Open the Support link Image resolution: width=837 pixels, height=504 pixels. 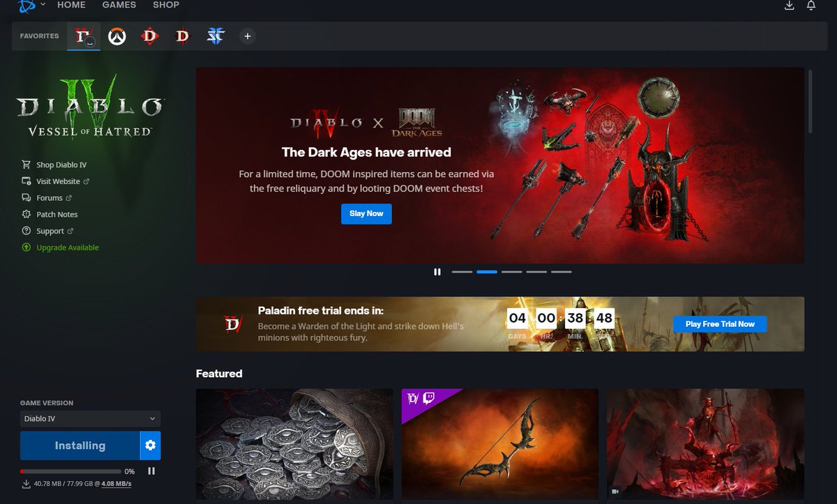48,231
